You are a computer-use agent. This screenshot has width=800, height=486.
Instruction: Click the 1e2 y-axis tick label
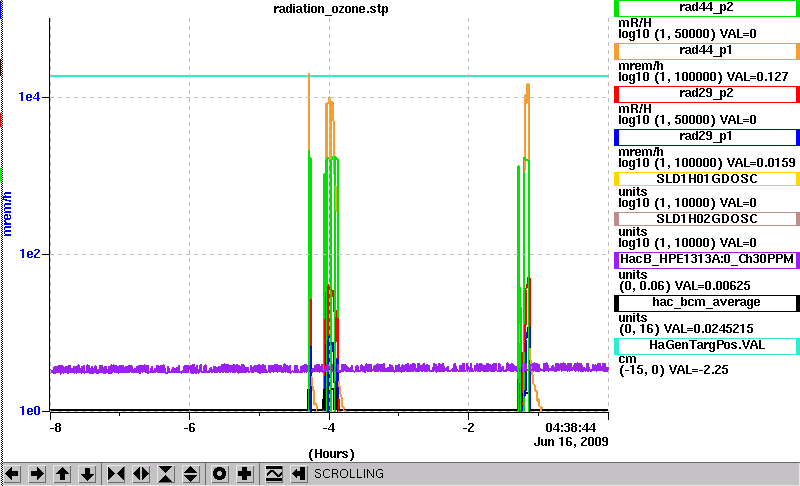coord(30,253)
